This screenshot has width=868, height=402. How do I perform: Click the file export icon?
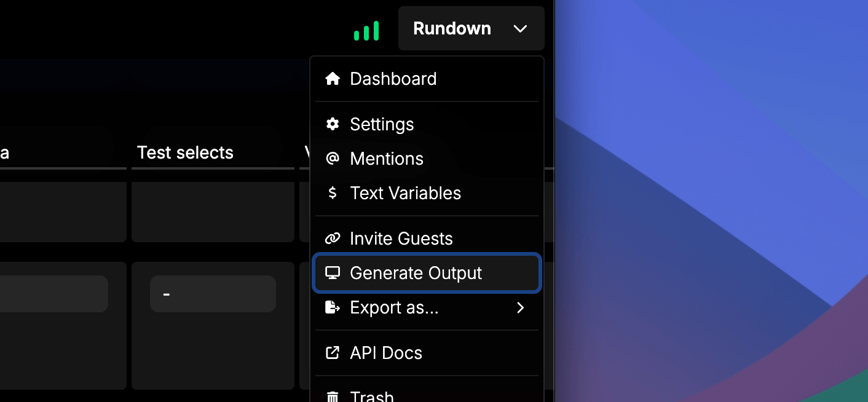click(333, 307)
